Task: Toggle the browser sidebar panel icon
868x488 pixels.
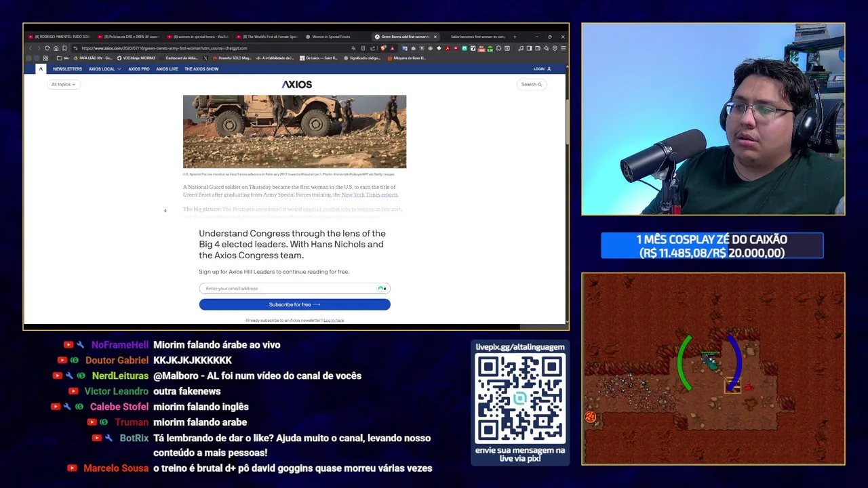Action: pos(529,48)
